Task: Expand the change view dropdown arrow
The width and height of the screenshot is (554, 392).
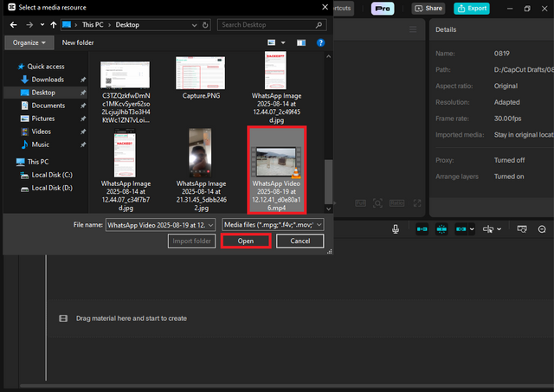Action: click(283, 42)
